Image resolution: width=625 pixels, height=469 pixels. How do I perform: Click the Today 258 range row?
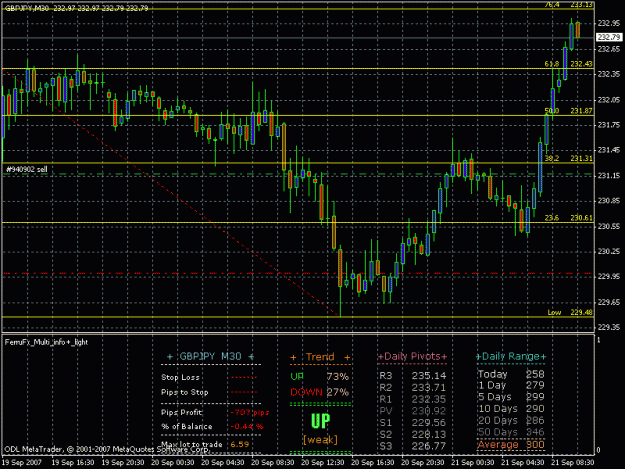[511, 374]
